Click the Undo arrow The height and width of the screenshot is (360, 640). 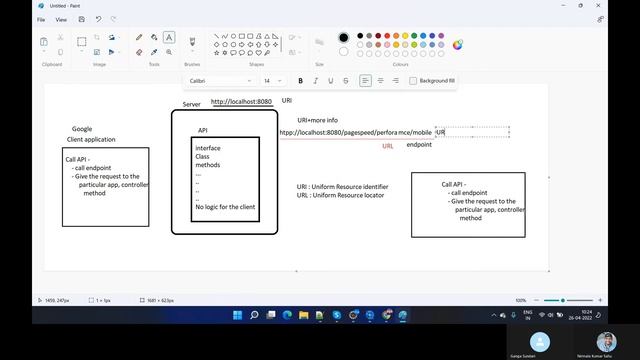click(98, 19)
